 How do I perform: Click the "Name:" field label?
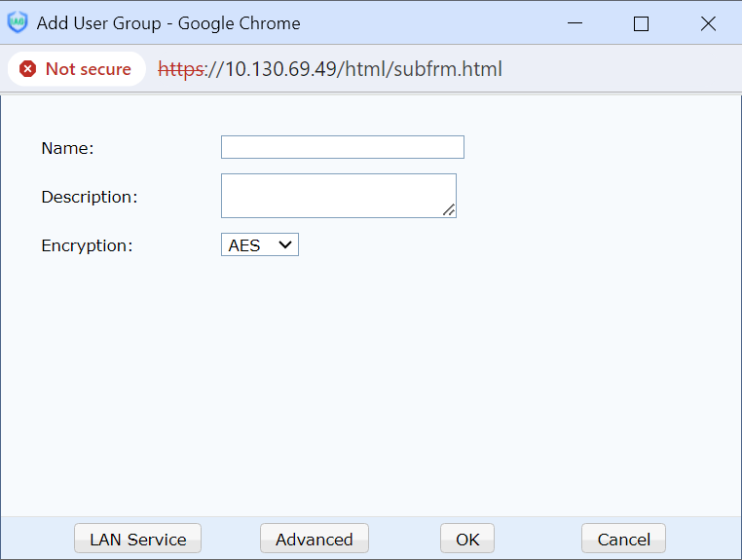coord(67,148)
